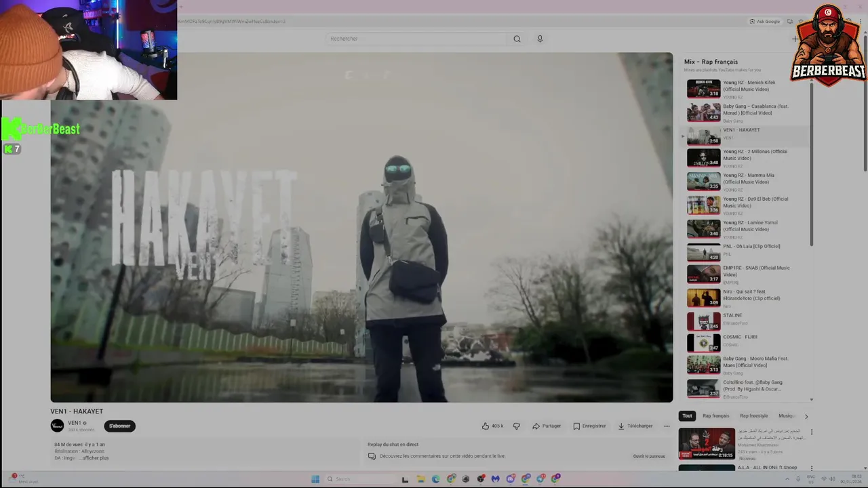Screen dimensions: 868x488
Task: Open the three-dot more actions menu
Action: tap(667, 426)
